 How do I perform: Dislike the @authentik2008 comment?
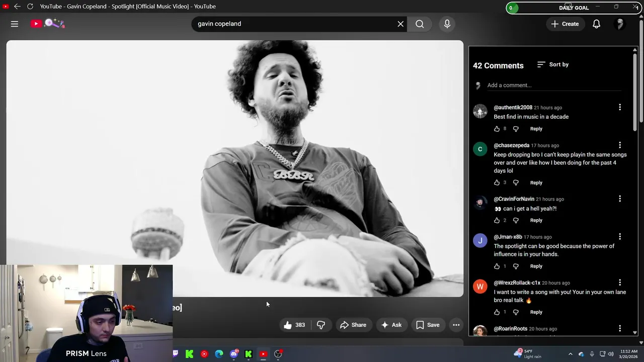(x=516, y=129)
